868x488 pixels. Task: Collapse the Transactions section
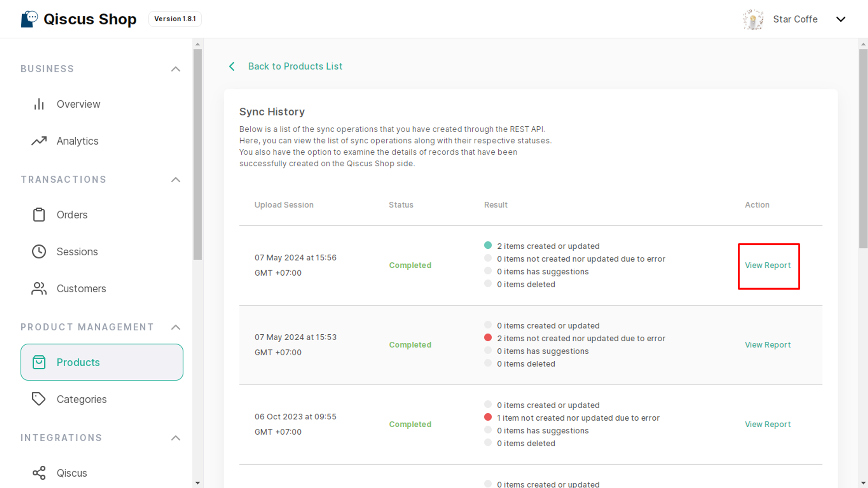176,180
